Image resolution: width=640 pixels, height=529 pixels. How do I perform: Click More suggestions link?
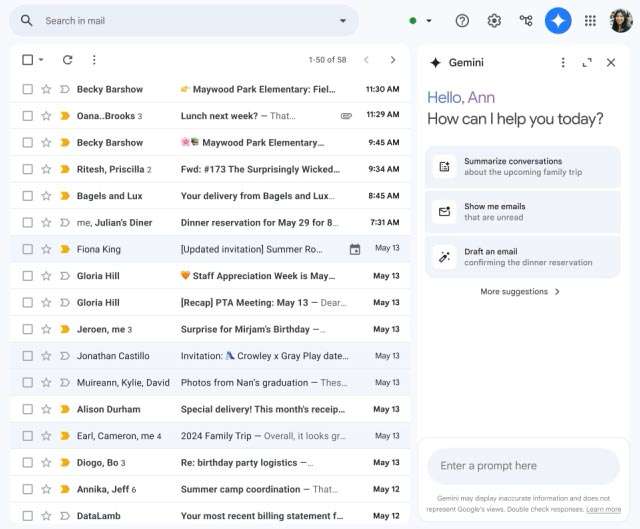point(520,292)
